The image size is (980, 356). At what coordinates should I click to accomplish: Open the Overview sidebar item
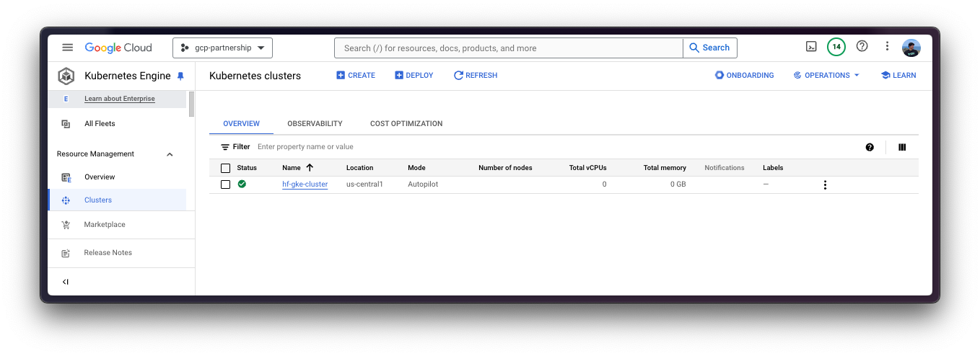click(x=100, y=177)
